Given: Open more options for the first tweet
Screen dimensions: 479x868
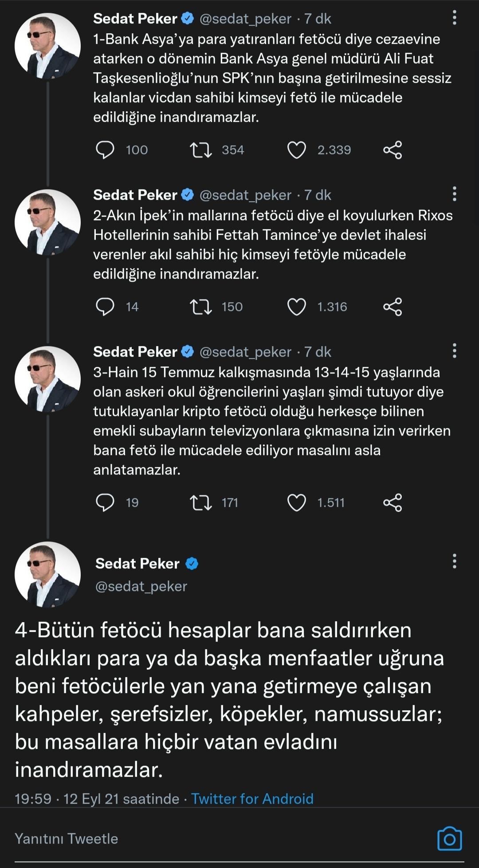Looking at the screenshot, I should coord(454,18).
